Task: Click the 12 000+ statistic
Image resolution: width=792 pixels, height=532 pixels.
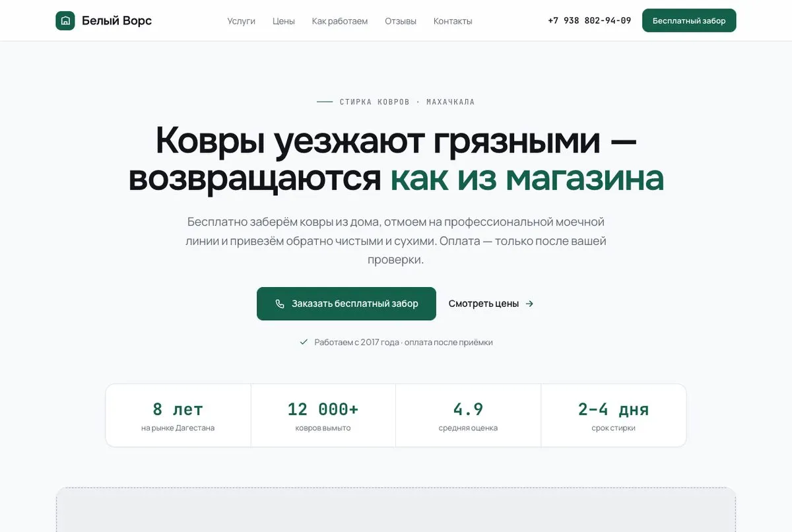Action: (x=323, y=409)
